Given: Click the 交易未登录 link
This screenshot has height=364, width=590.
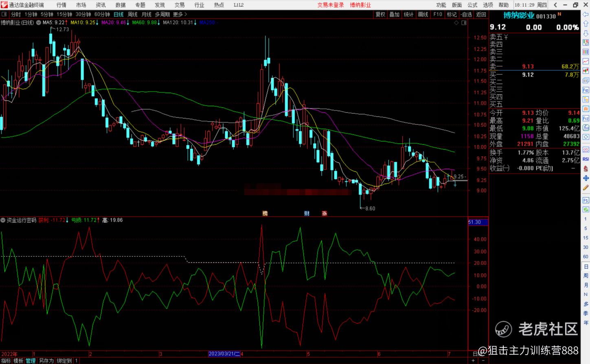Looking at the screenshot, I should click(331, 5).
